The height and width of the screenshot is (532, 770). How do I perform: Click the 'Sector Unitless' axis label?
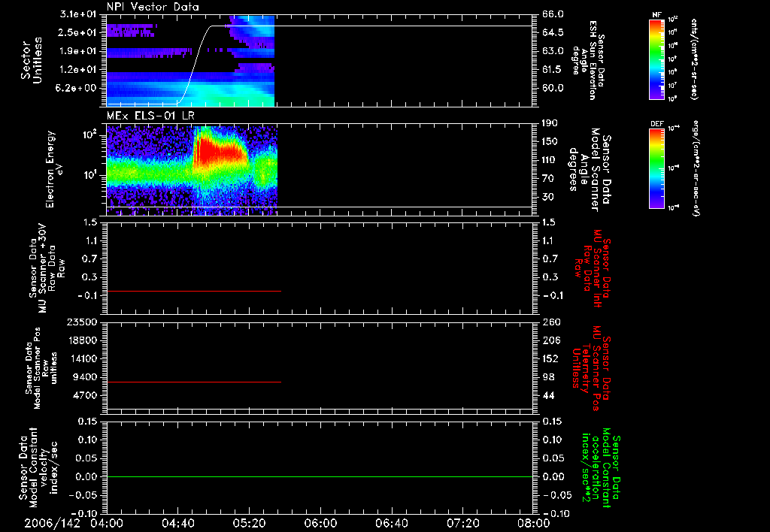[32, 61]
